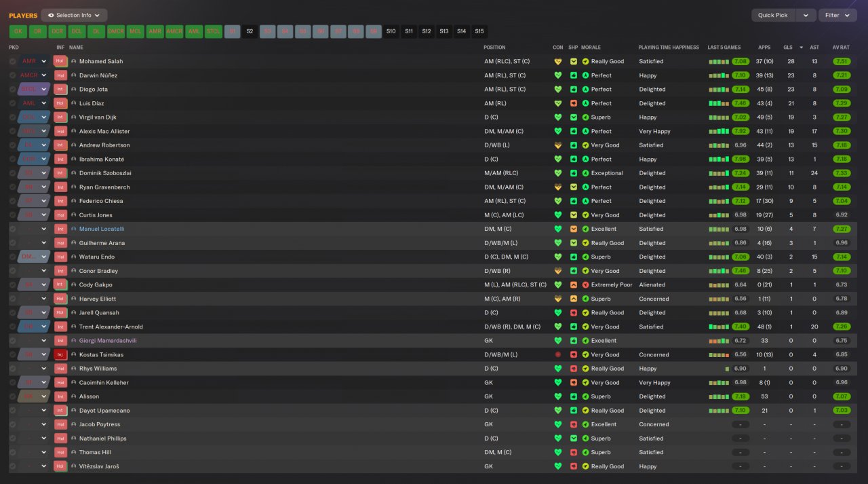Open Nathaniel Phillips's position dropdown
Image resolution: width=868 pixels, height=484 pixels.
[44, 439]
